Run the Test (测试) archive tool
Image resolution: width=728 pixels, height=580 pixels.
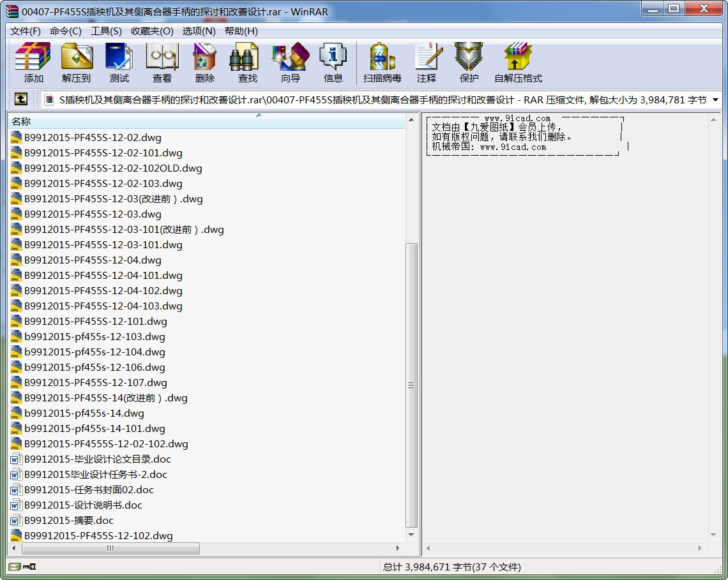coord(119,63)
